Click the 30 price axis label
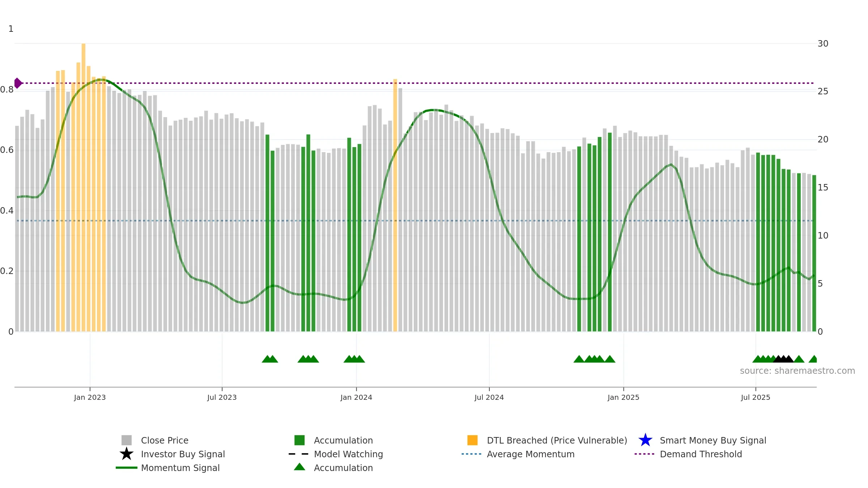The width and height of the screenshot is (868, 488). [x=823, y=44]
